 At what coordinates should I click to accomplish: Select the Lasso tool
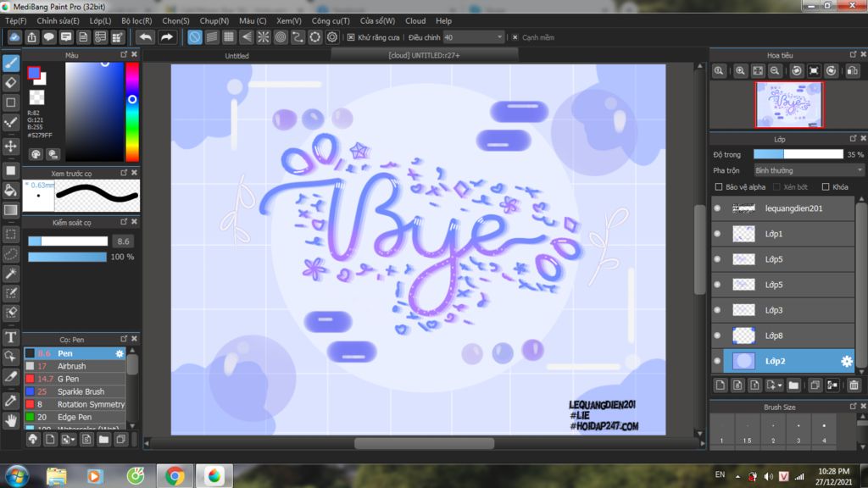(x=10, y=254)
